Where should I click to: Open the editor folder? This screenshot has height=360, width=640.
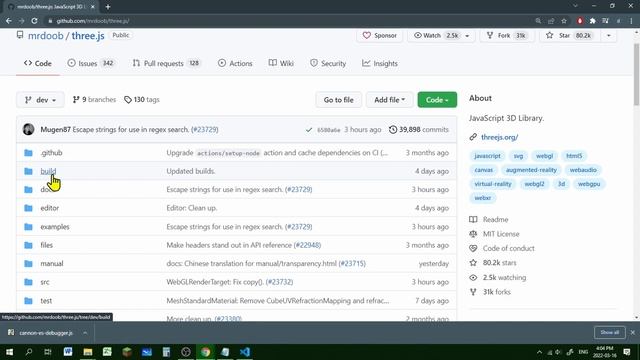point(49,208)
